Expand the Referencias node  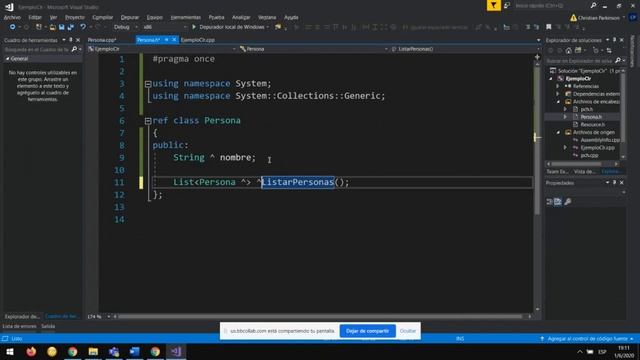558,87
